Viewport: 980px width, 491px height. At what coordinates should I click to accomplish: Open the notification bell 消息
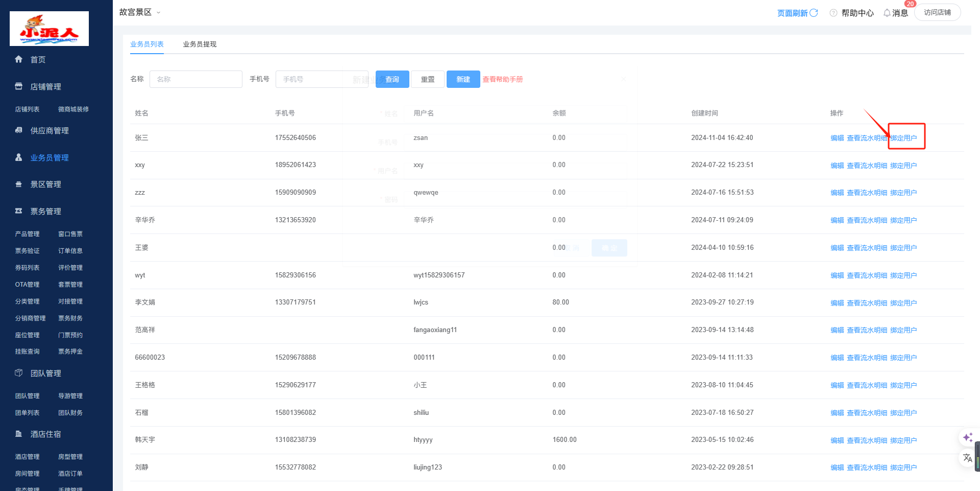(x=887, y=13)
